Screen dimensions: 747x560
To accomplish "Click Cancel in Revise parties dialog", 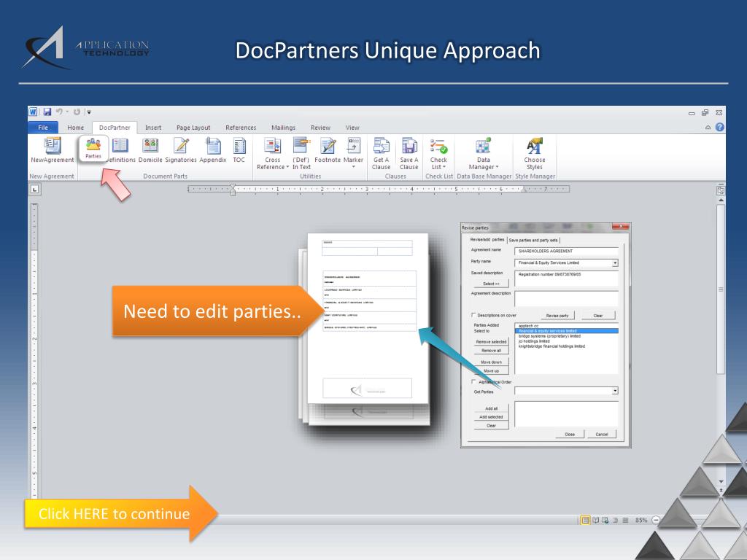I will pos(602,435).
